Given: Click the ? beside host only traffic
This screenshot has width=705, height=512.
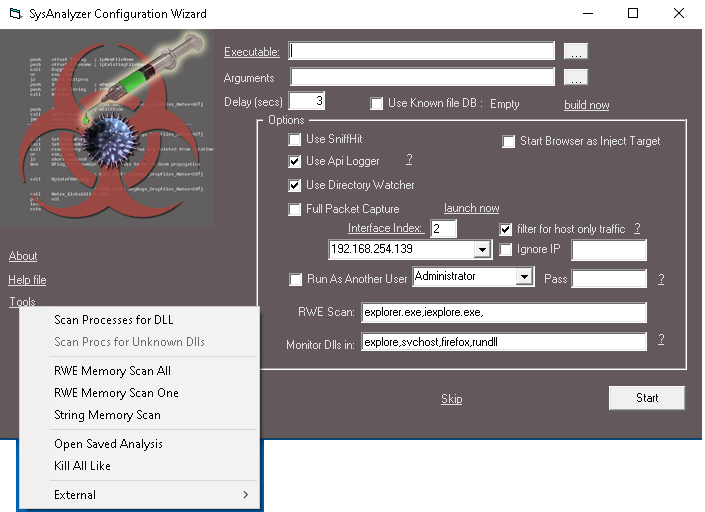Looking at the screenshot, I should click(637, 228).
